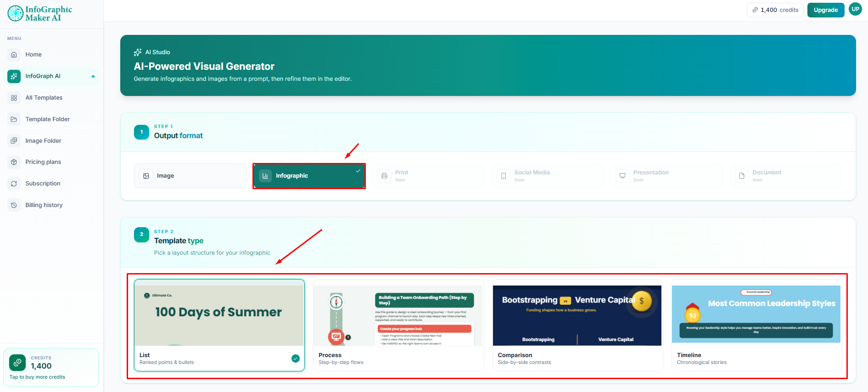Viewport: 868px width, 392px height.
Task: Click the UP user avatar
Action: (855, 9)
